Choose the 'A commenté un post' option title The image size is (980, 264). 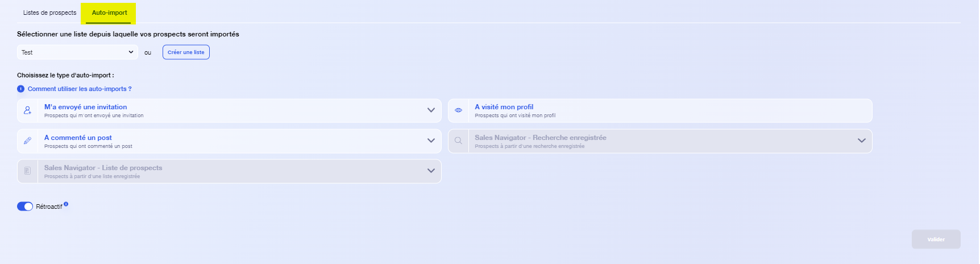click(x=78, y=138)
